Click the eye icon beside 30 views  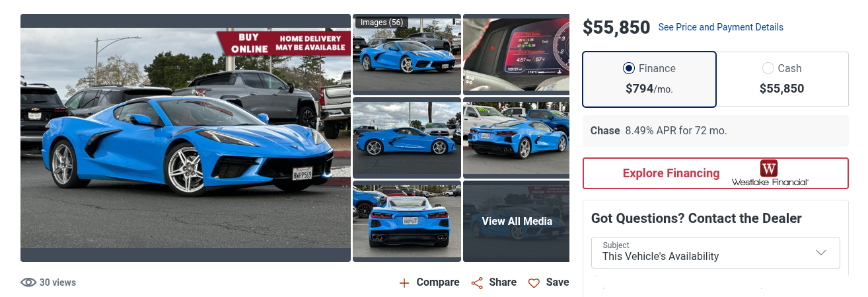point(28,282)
